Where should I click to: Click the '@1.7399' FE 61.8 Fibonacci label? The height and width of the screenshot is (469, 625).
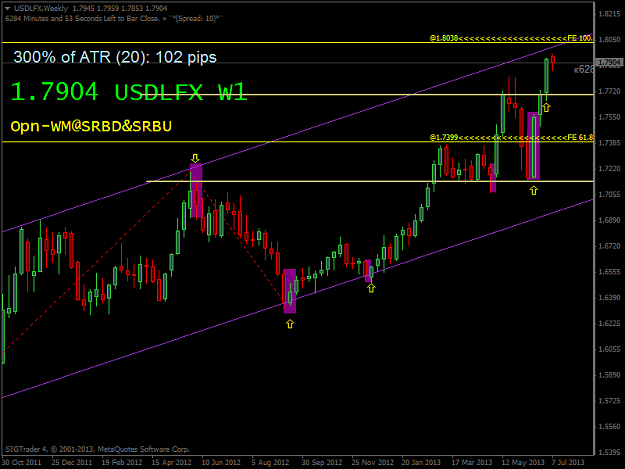[511, 137]
